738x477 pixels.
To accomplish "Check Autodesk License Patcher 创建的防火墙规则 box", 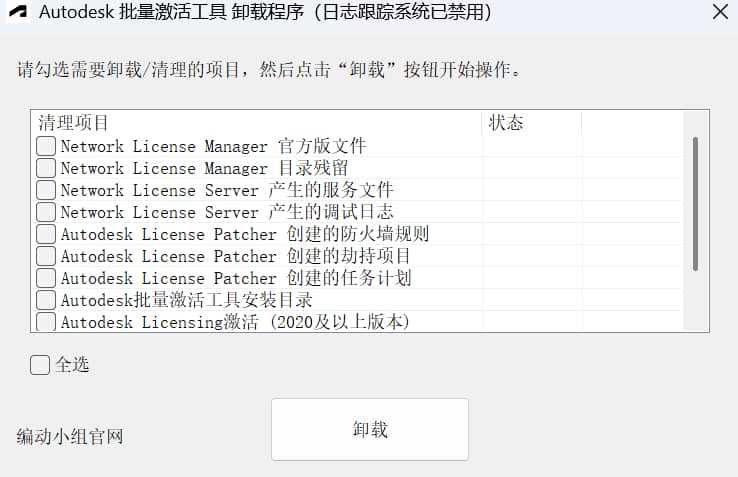I will [x=46, y=234].
